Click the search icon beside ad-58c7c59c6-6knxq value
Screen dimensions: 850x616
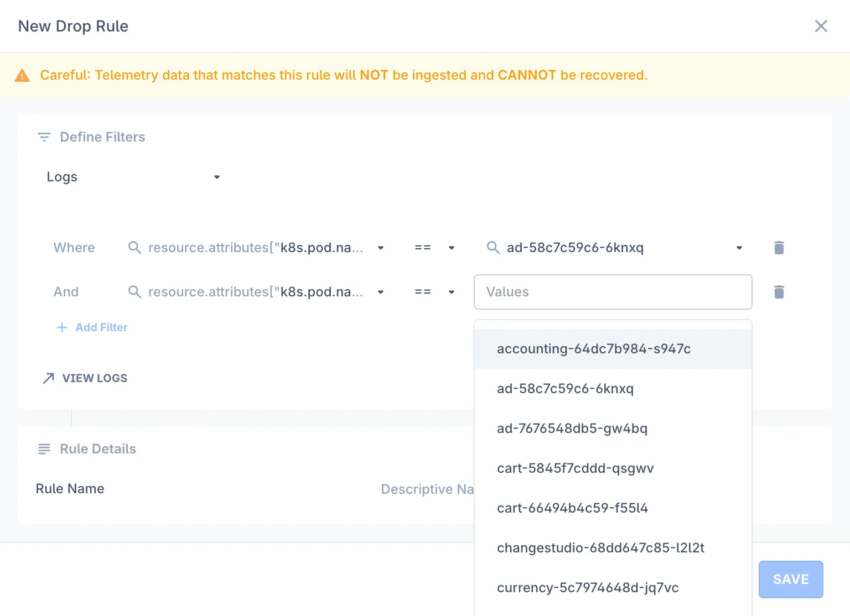(493, 247)
